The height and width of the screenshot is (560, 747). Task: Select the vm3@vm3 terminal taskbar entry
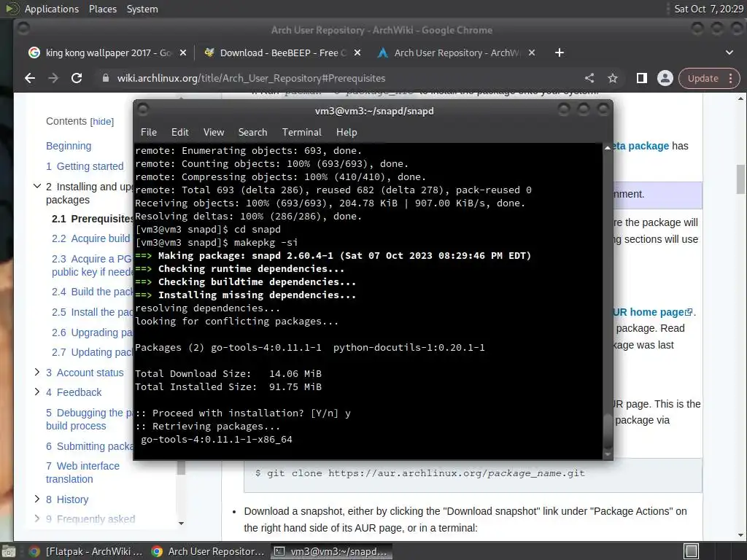[332, 551]
